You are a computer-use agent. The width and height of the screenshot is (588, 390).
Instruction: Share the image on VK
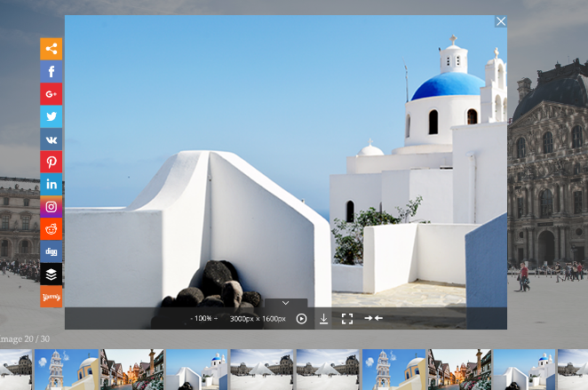click(51, 139)
